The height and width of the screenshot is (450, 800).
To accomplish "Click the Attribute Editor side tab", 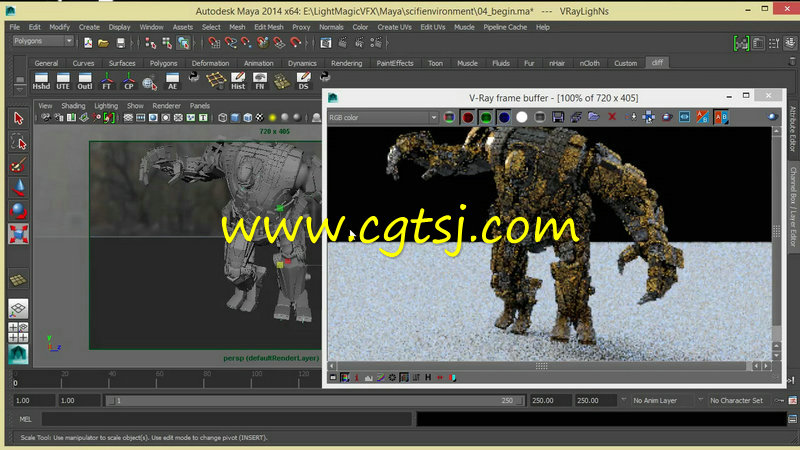I will pyautogui.click(x=793, y=129).
